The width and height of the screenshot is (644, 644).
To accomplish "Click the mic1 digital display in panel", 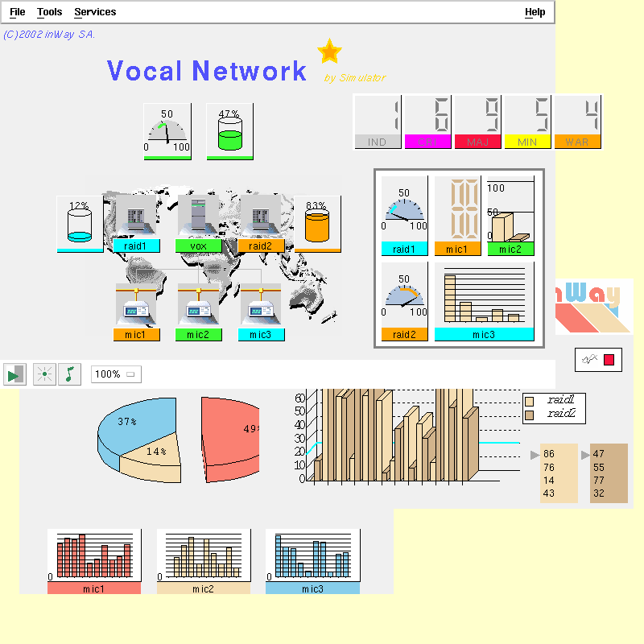I will click(x=457, y=216).
